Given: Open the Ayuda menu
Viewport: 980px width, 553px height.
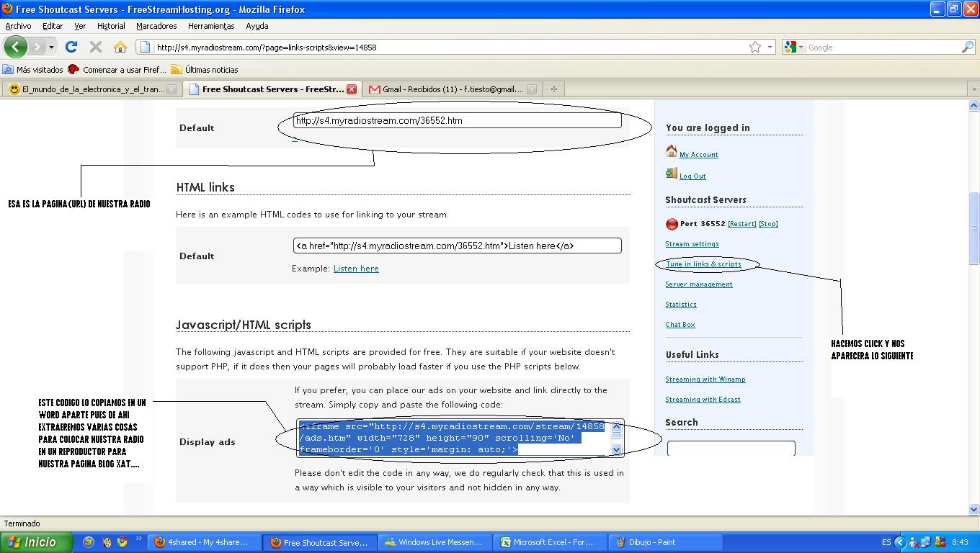Looking at the screenshot, I should 257,26.
